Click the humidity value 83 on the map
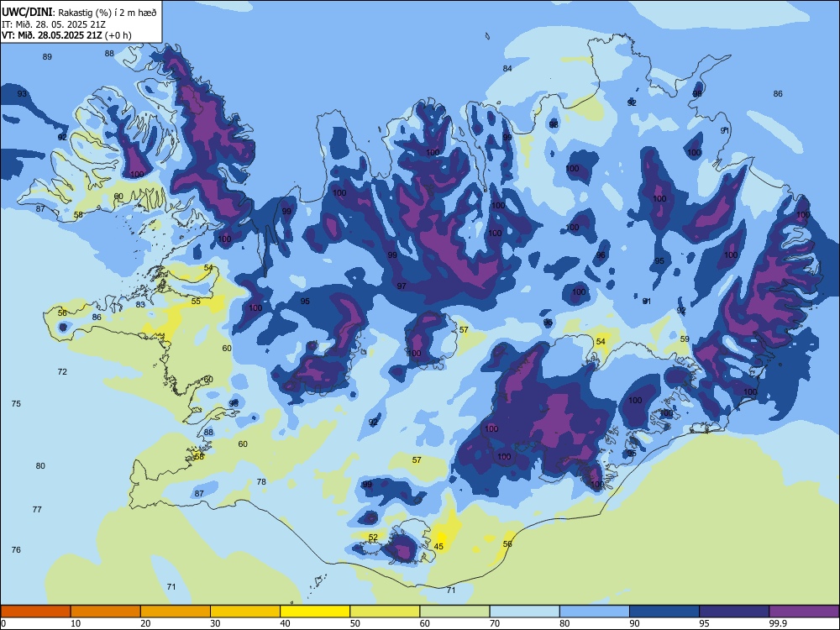 tap(140, 305)
